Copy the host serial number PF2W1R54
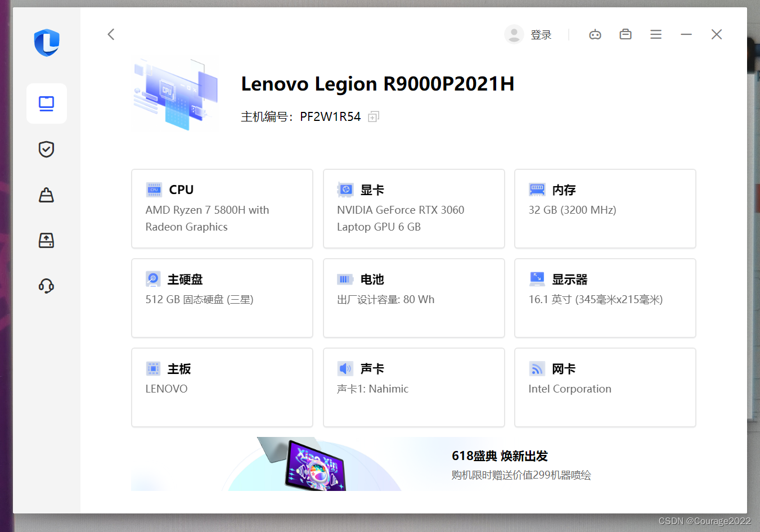The height and width of the screenshot is (532, 760). 374,116
